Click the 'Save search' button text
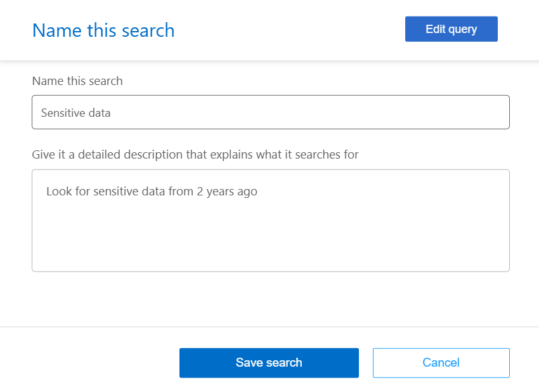The width and height of the screenshot is (539, 392). tap(269, 363)
